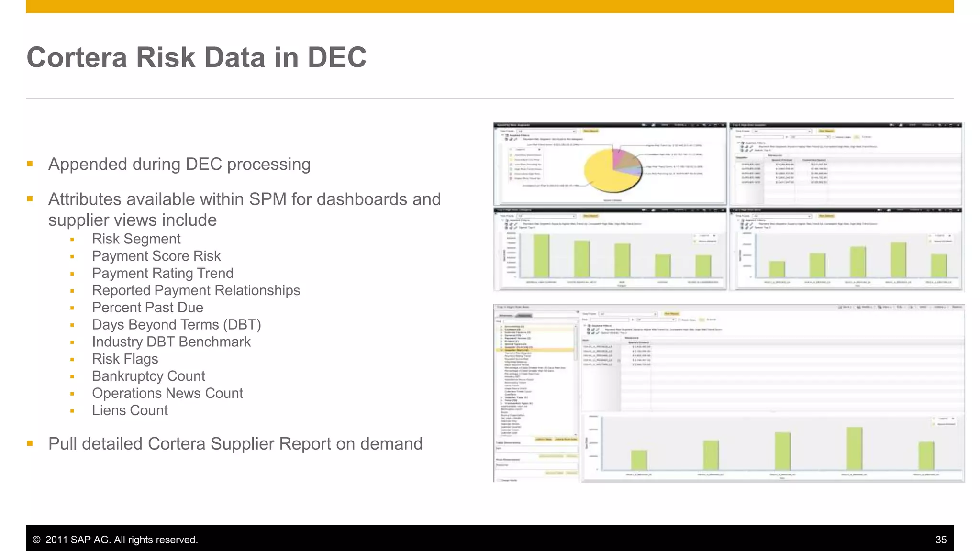The width and height of the screenshot is (980, 551).
Task: Select Industry DBT Benchmark text
Action: pos(171,342)
